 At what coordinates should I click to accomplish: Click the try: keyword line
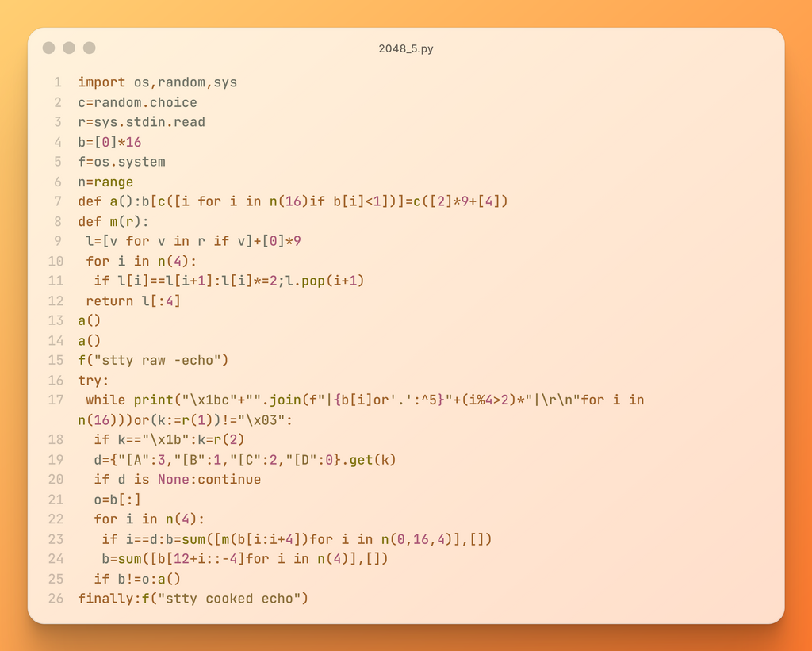click(x=94, y=380)
